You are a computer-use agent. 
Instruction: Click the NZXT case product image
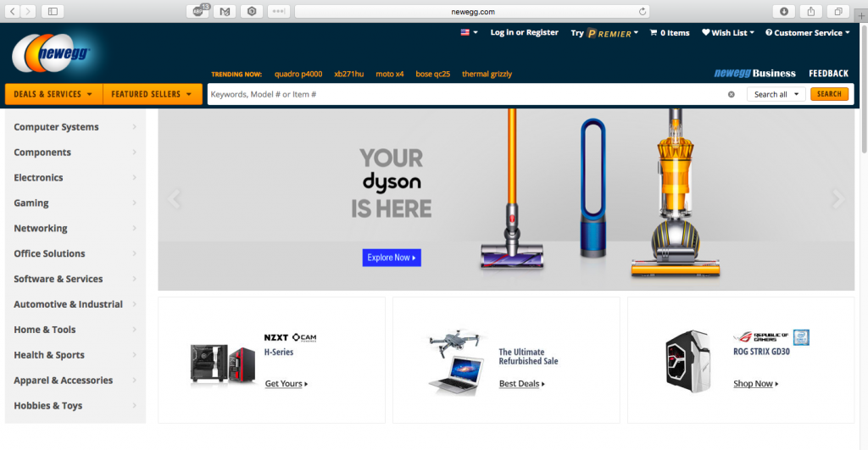coord(223,363)
